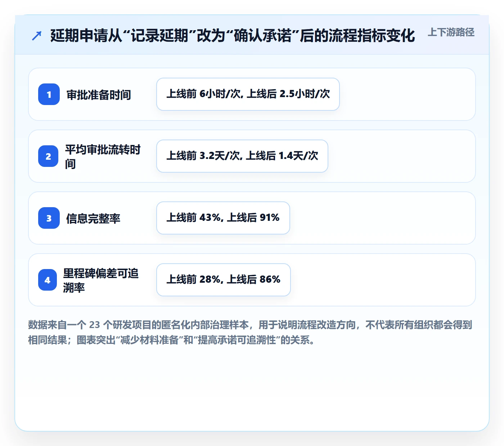Select the number 4 step badge
This screenshot has width=504, height=446.
pyautogui.click(x=48, y=280)
